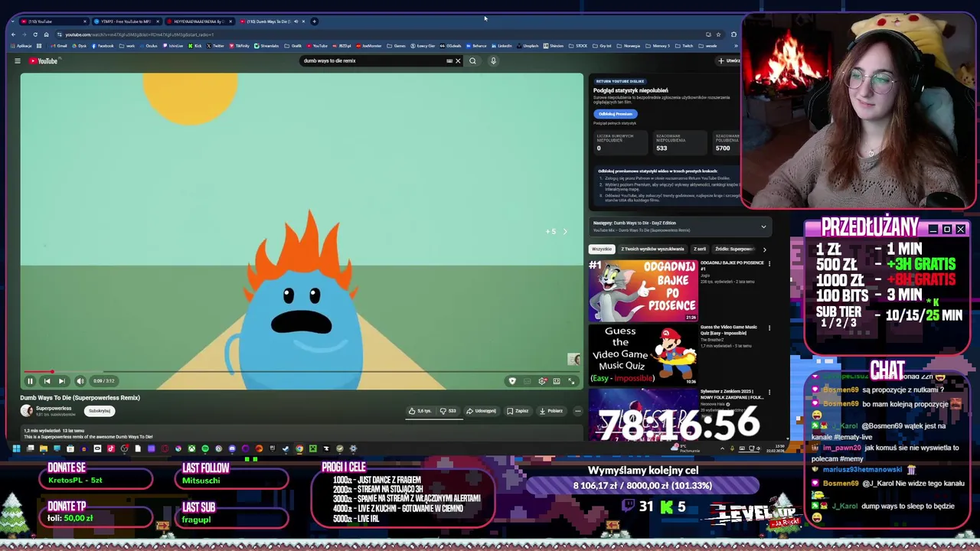Open the player settings gear
This screenshot has height=551, width=980.
tap(542, 381)
